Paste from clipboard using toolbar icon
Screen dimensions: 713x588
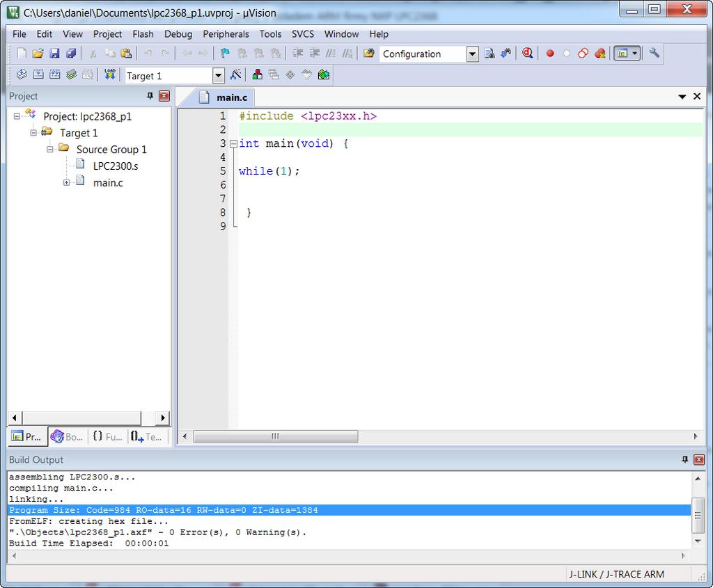(x=126, y=54)
